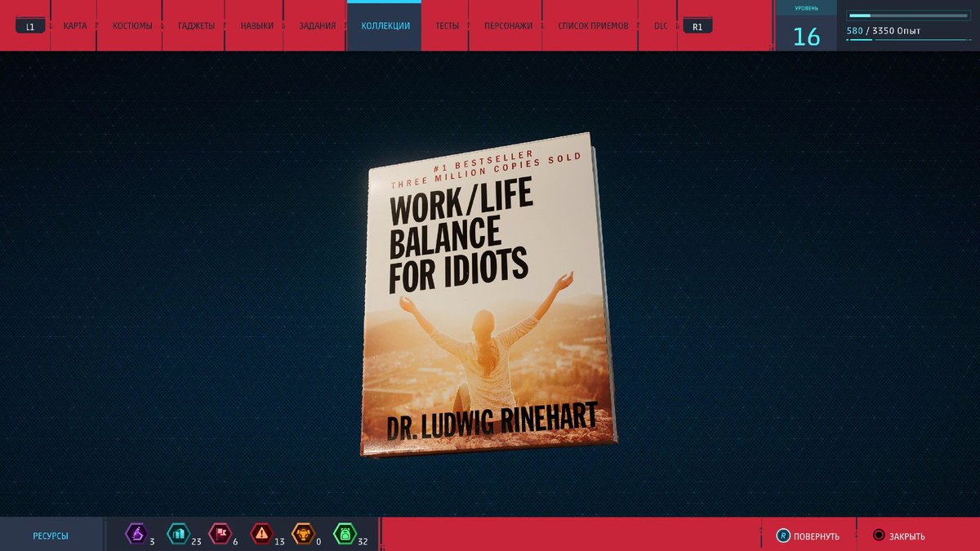
Task: Select the green backpack token icon
Action: [x=345, y=535]
